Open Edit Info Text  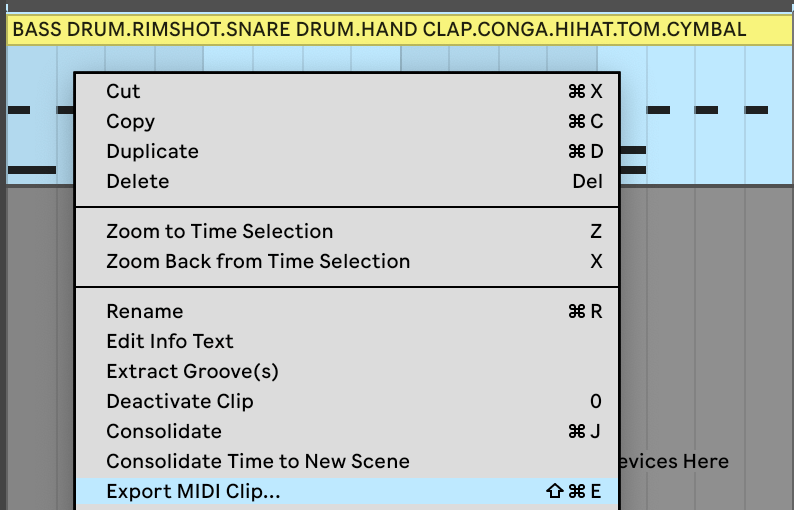point(170,341)
